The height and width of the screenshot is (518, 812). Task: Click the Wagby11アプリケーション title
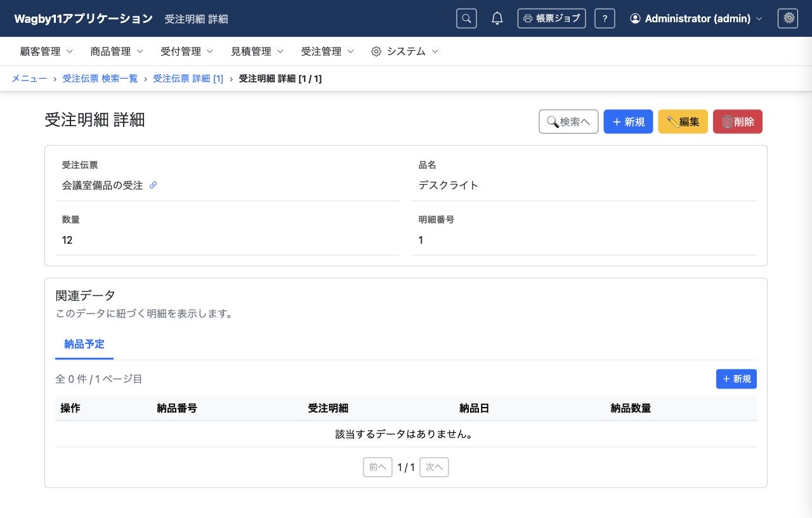click(84, 18)
